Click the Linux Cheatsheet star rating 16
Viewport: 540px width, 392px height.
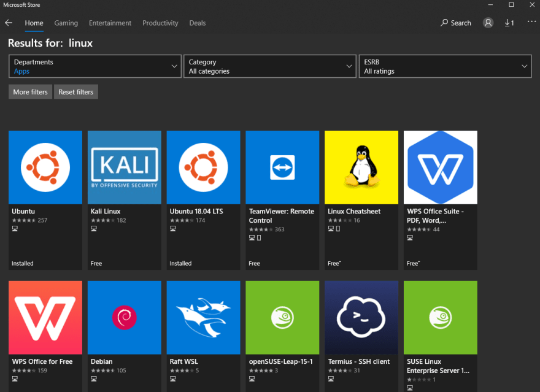pos(344,220)
